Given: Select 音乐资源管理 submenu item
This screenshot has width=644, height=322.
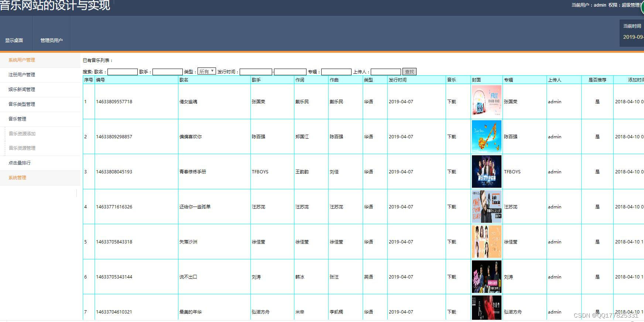Looking at the screenshot, I should tap(22, 148).
